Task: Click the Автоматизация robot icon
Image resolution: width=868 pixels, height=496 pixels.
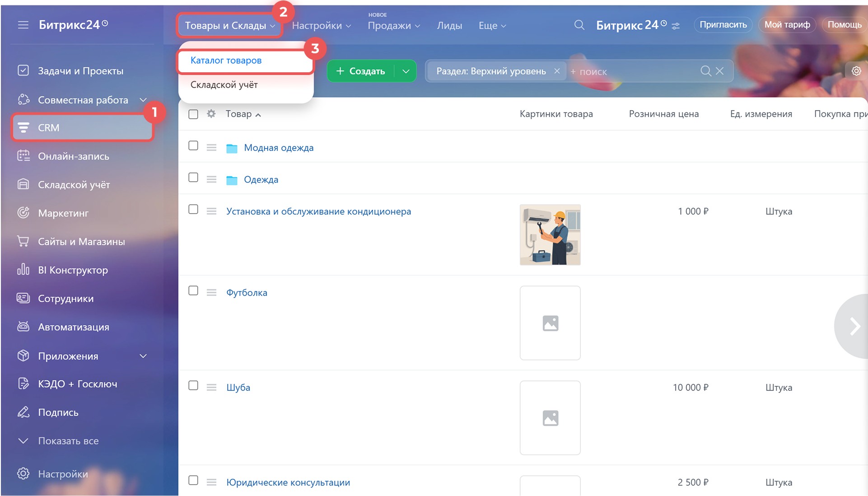Action: tap(23, 327)
